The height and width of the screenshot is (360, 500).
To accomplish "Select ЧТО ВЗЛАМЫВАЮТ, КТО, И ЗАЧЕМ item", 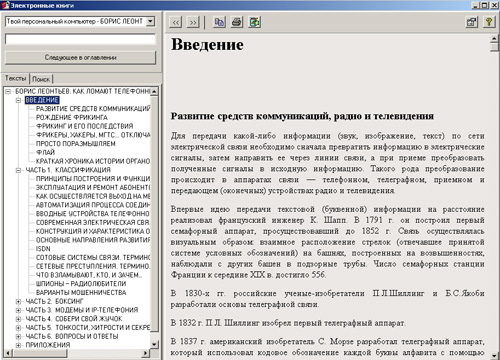I will coord(89,275).
